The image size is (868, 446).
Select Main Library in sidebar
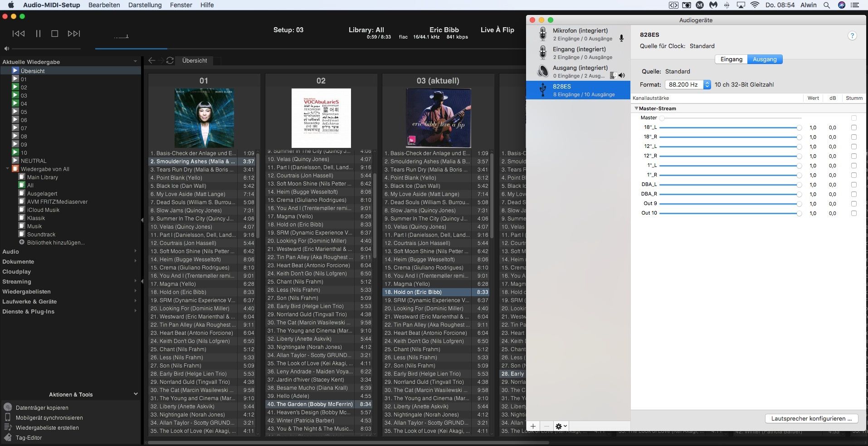43,177
